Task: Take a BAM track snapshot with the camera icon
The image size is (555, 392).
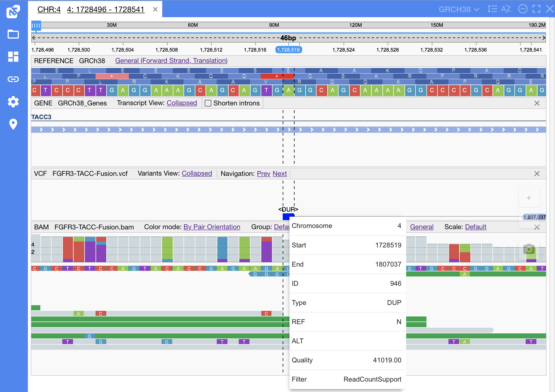Action: [529, 249]
